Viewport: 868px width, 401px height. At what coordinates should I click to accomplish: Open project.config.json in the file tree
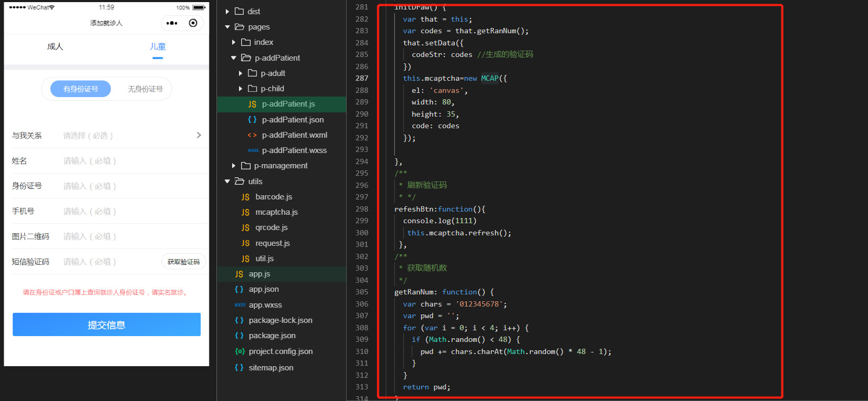pos(282,351)
